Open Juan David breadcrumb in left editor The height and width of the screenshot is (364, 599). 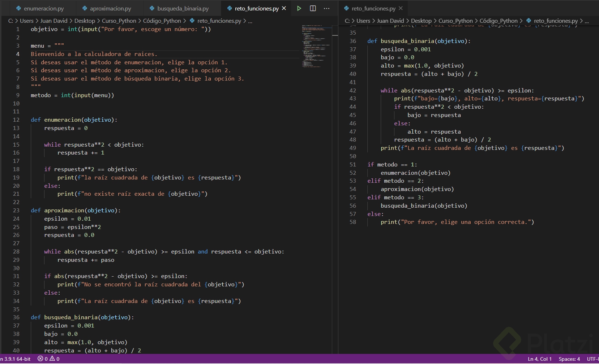click(x=54, y=21)
